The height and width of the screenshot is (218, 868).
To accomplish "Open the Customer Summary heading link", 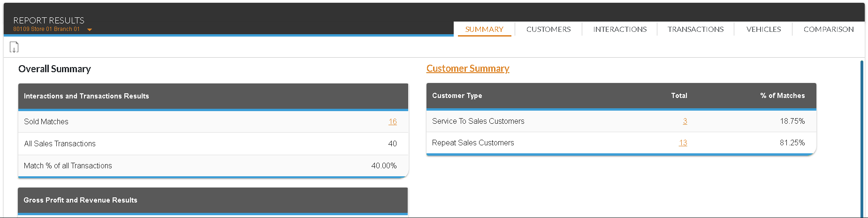I will pos(467,68).
